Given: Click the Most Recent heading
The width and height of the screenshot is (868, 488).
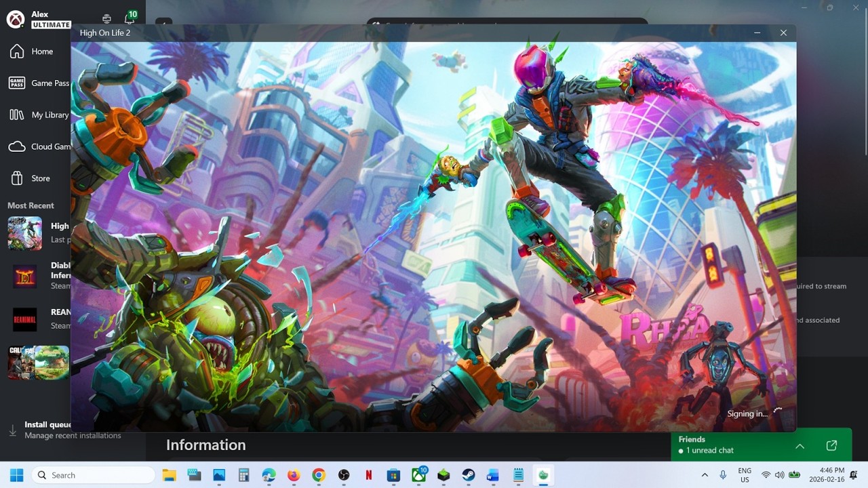Looking at the screenshot, I should [x=31, y=205].
